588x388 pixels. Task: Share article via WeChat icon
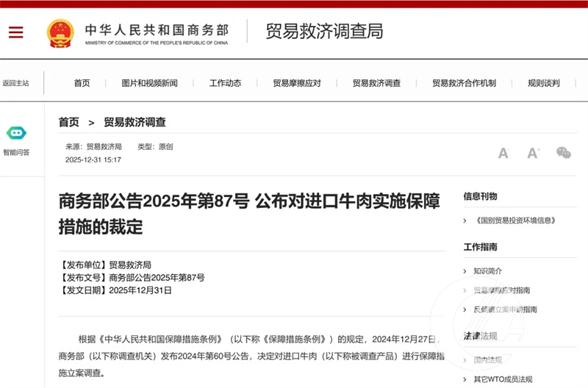564,153
